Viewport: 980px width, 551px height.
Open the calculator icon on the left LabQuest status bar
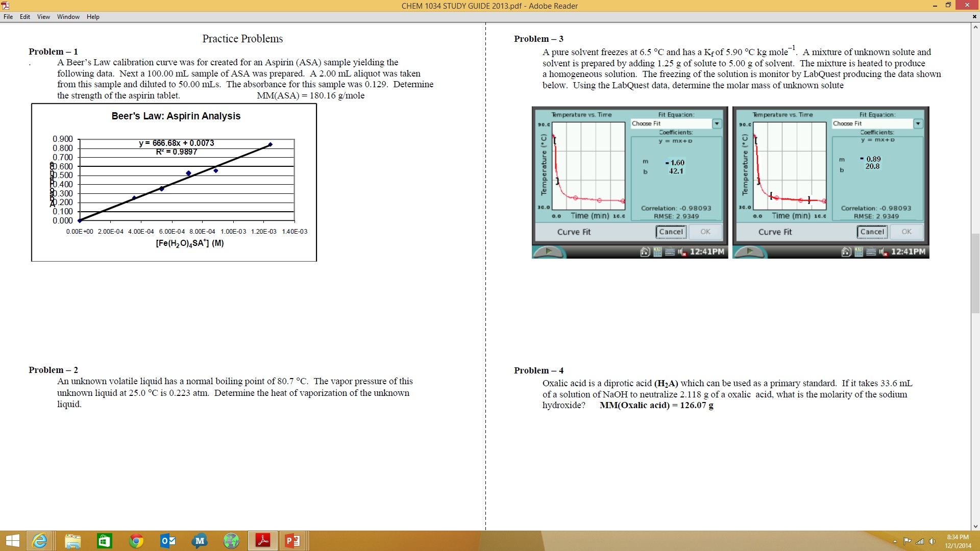(x=658, y=252)
